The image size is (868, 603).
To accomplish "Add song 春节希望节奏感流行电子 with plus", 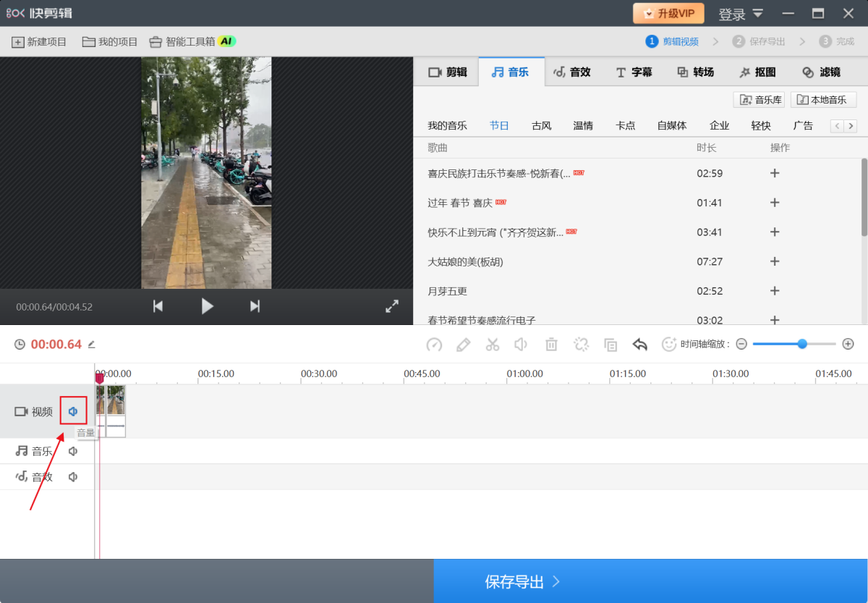I will [x=775, y=319].
